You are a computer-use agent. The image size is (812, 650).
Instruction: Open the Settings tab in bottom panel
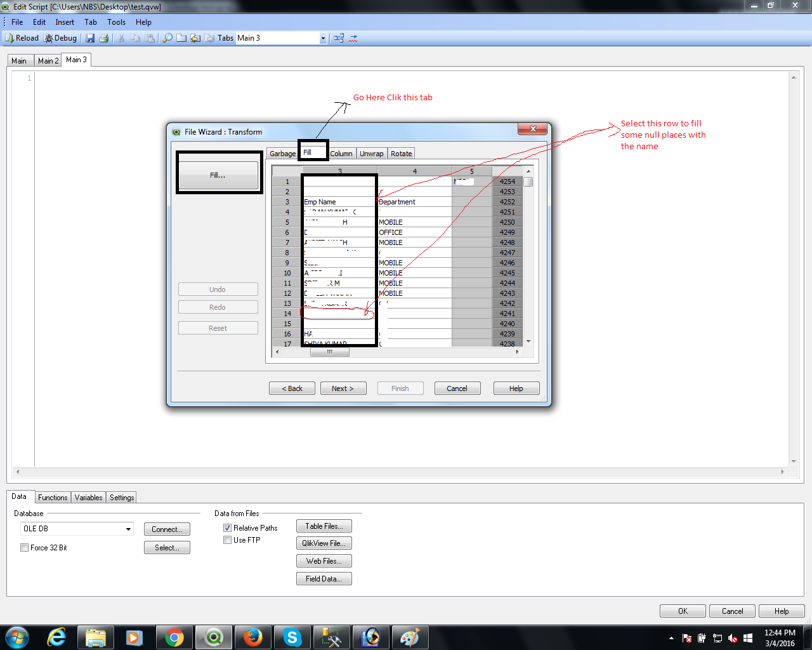coord(122,498)
